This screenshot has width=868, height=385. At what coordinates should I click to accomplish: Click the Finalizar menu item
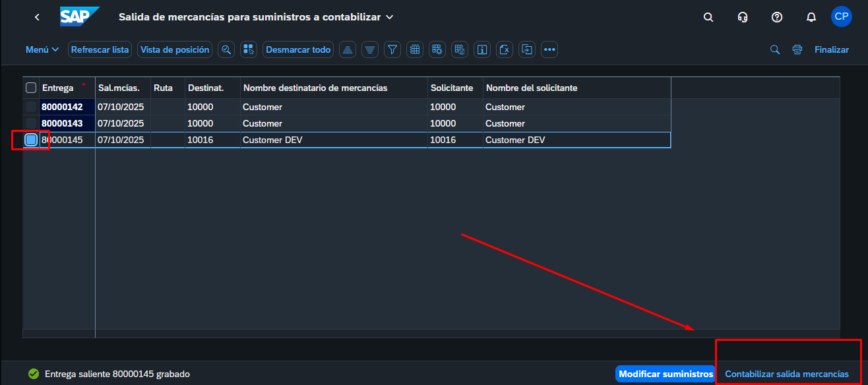click(x=831, y=49)
